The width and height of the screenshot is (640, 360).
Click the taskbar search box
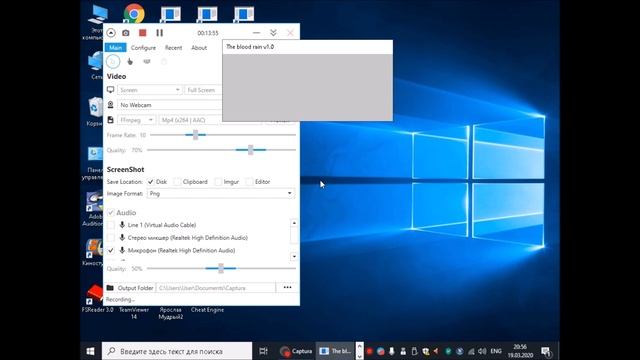tap(177, 351)
